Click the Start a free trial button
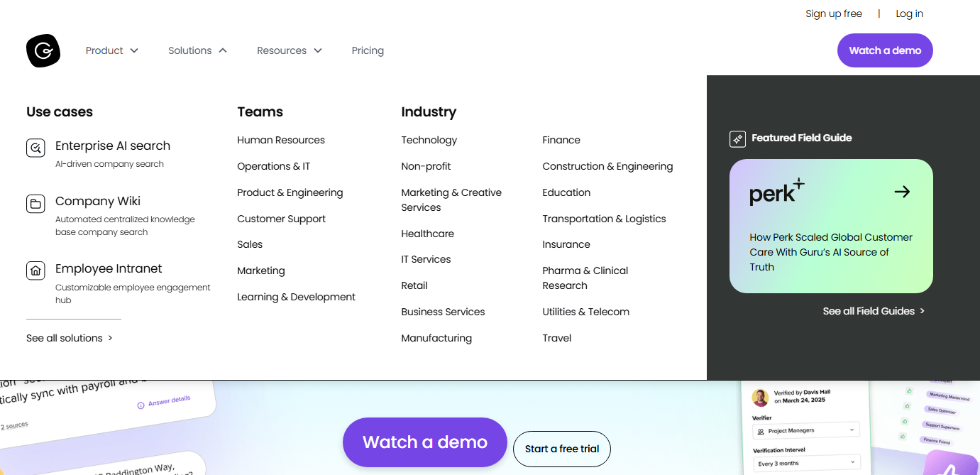 (x=562, y=449)
